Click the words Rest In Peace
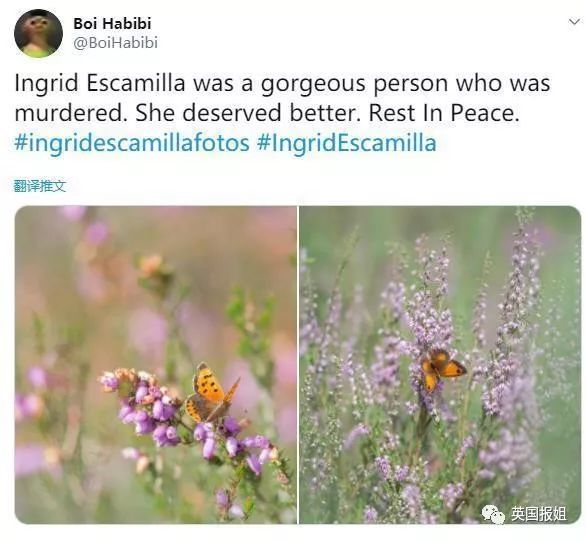This screenshot has height=541, width=586. [444, 113]
